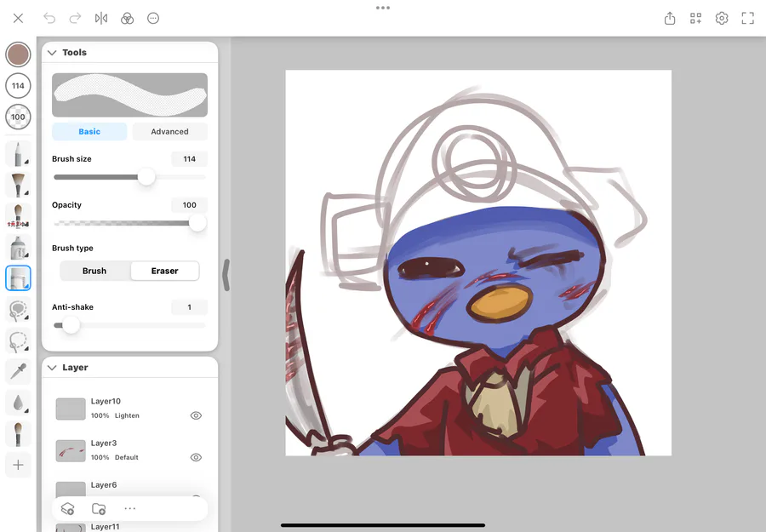Screen dimensions: 766x532
Task: Change Layer10 Lighten blend mode
Action: [127, 415]
